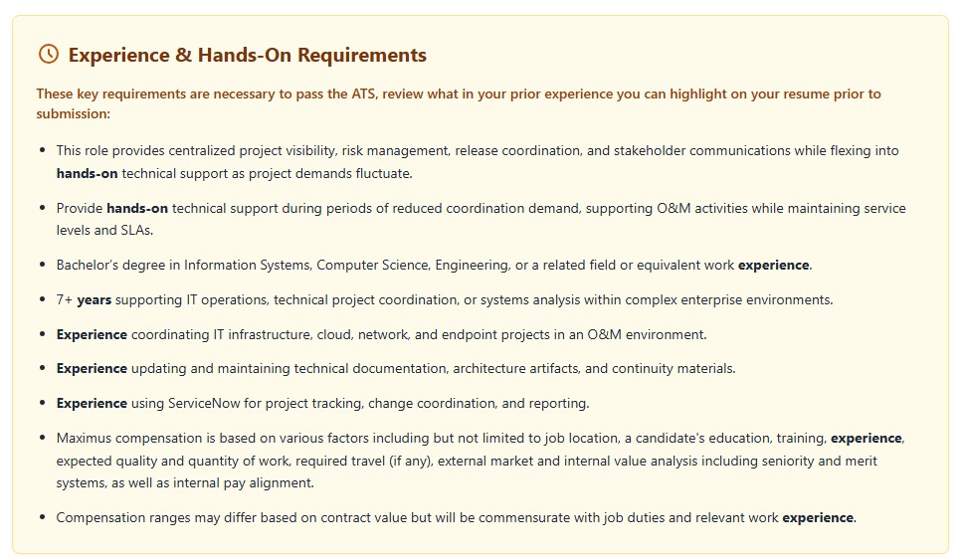The width and height of the screenshot is (966, 560).
Task: Click bold 'experience' at the end of the last bullet
Action: coord(818,517)
